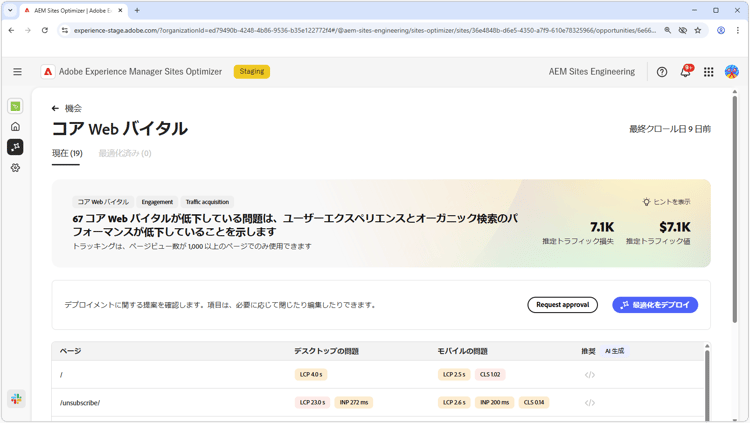This screenshot has height=423, width=750.
Task: Open the opportunities sparkle sidebar icon
Action: point(15,147)
